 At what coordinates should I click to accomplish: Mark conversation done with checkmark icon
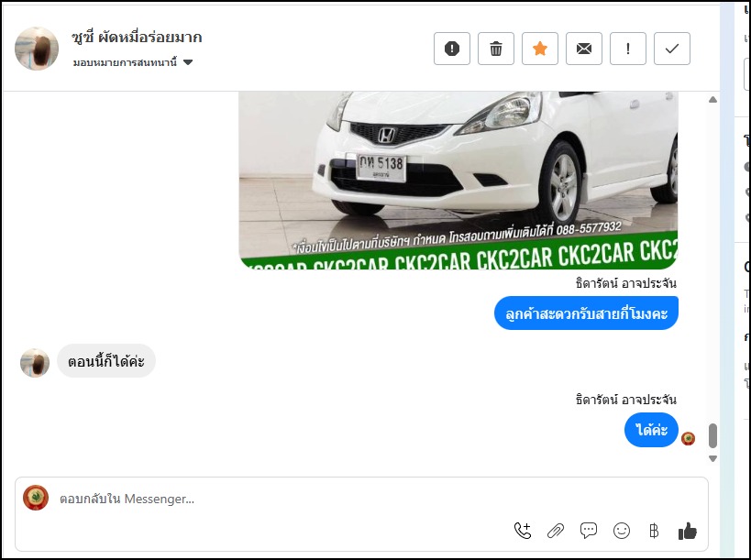pyautogui.click(x=672, y=49)
